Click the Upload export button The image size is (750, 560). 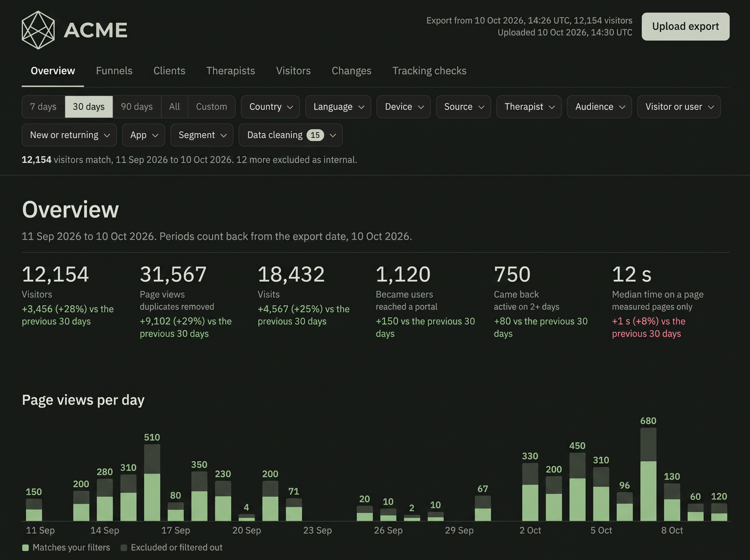685,27
